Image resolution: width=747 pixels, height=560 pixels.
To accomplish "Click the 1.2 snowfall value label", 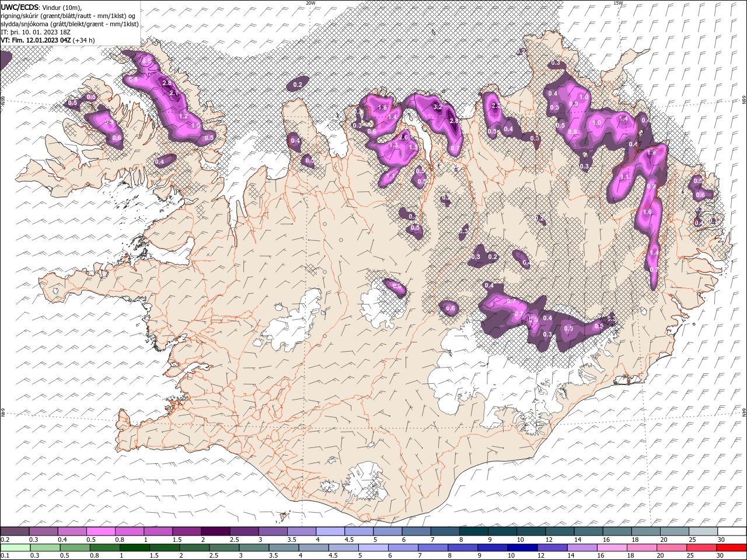I will click(183, 117).
